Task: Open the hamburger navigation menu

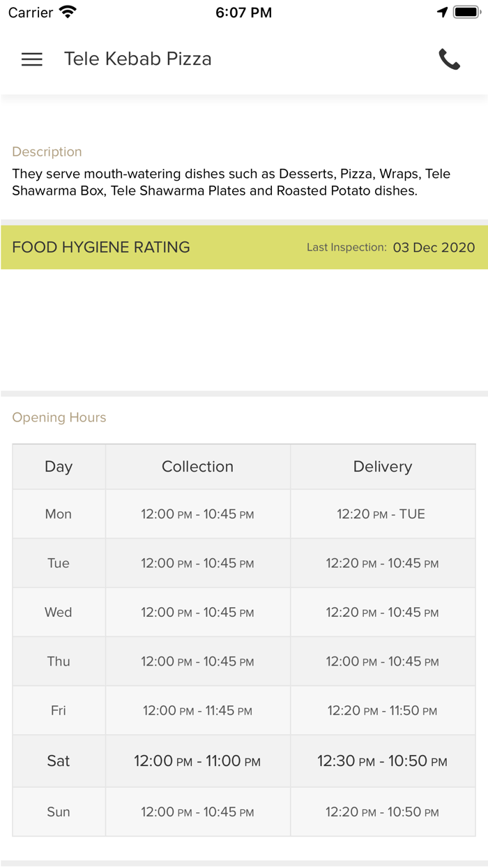Action: click(32, 59)
